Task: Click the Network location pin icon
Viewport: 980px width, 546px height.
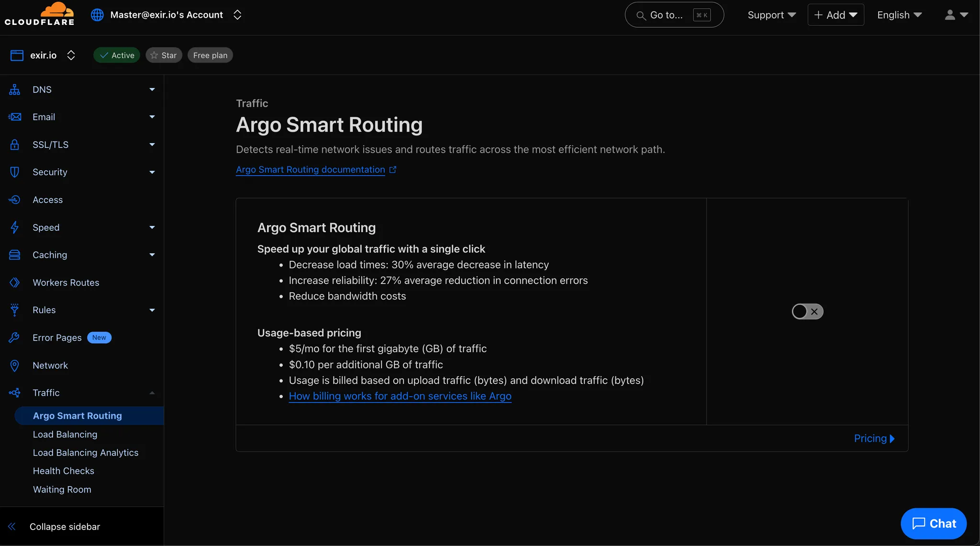Action: pos(15,366)
